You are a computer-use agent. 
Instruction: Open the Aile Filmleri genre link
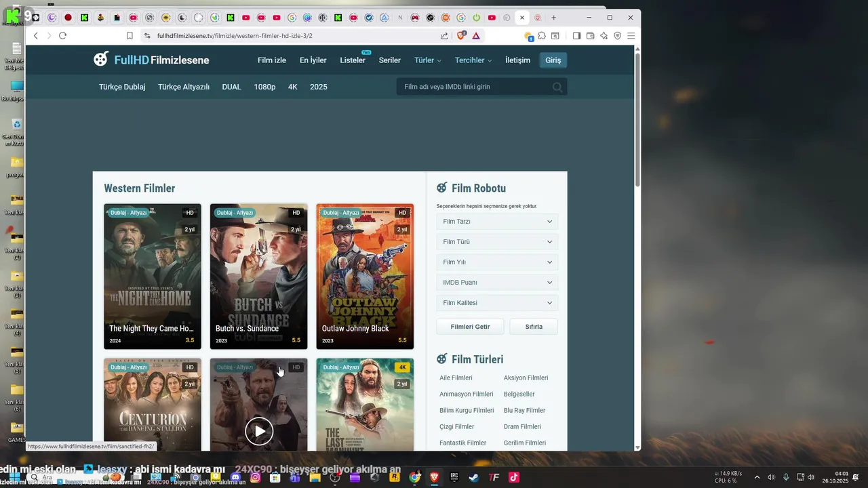pos(456,378)
